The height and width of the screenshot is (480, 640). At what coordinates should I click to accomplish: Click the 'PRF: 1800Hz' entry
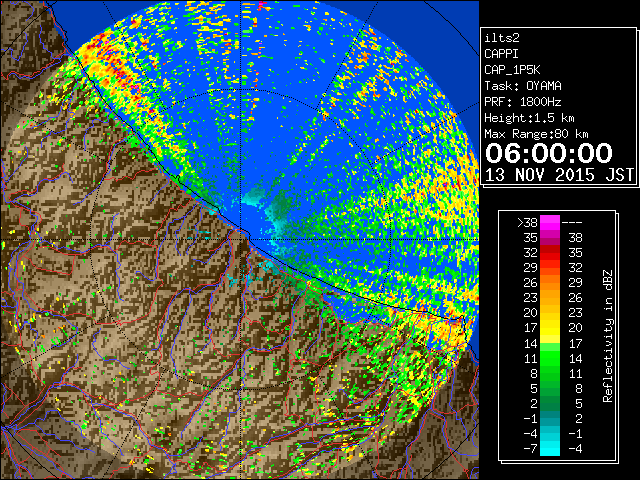[523, 102]
